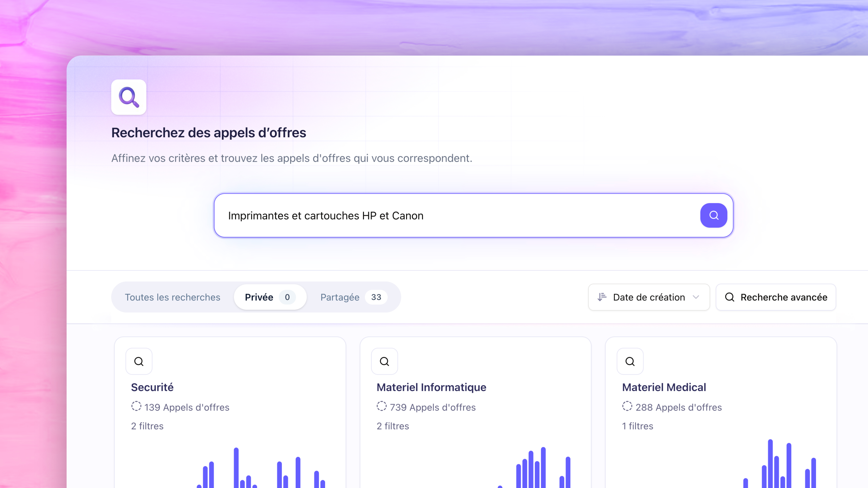Open the Materiel Medical saved search title

point(664,387)
